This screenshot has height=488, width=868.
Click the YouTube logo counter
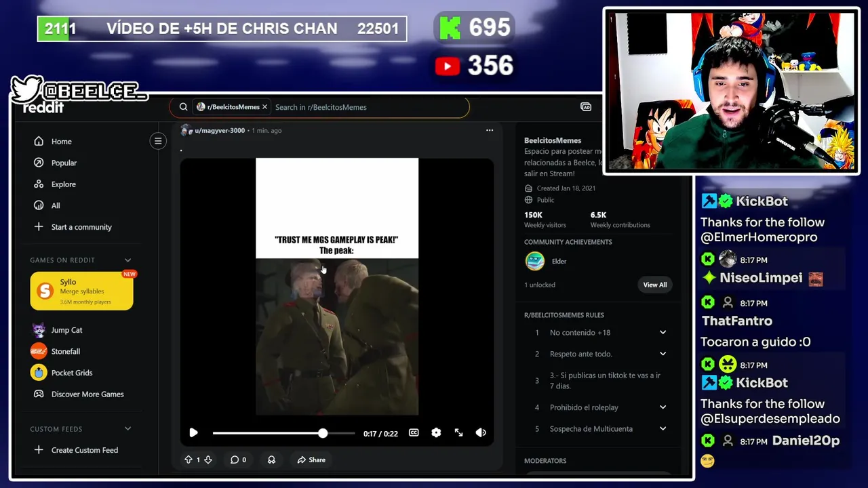448,66
